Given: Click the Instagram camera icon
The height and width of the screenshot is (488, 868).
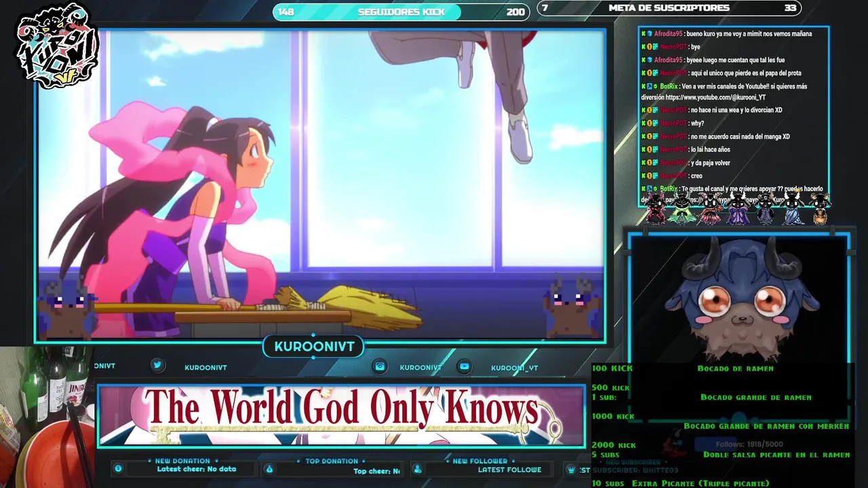Looking at the screenshot, I should pyautogui.click(x=380, y=366).
